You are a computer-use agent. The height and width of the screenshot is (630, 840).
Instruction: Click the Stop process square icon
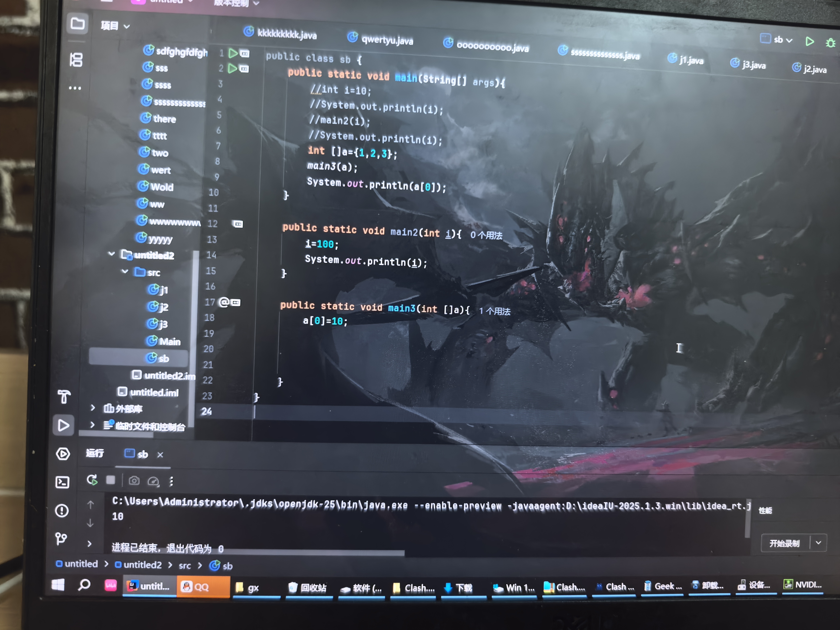tap(111, 480)
